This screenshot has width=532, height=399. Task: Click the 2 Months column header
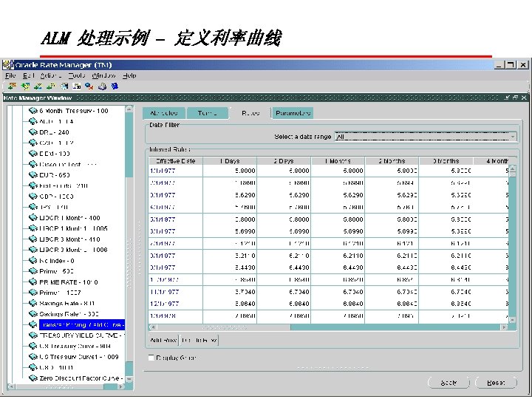(392, 161)
